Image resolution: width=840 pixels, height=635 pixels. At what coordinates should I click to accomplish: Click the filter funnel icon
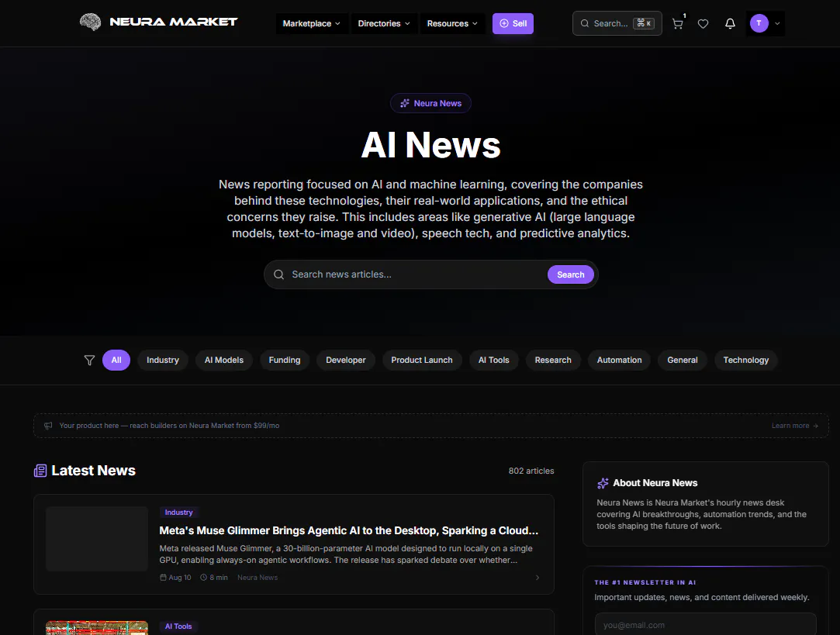(x=89, y=361)
